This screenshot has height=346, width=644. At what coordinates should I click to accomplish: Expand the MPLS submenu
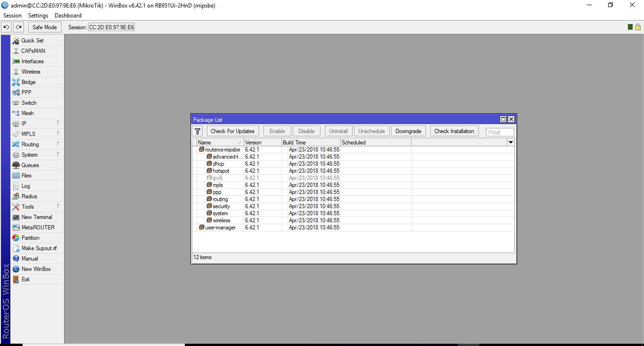37,134
